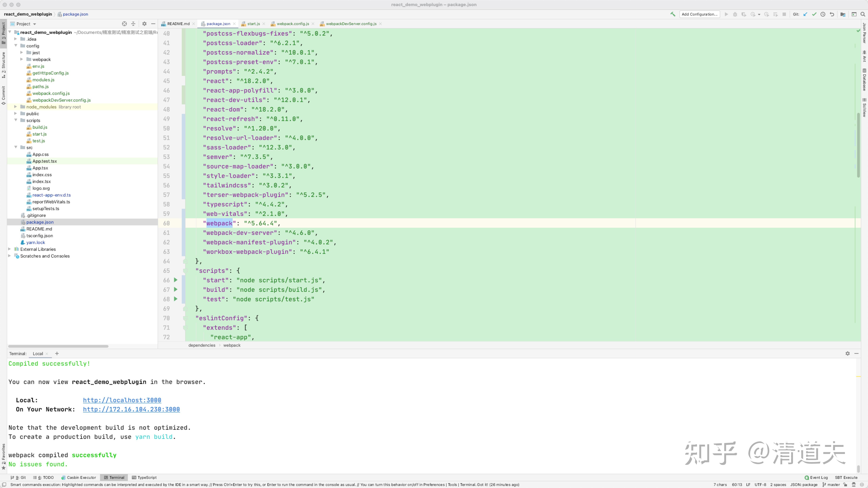
Task: Run the start script gutter arrow
Action: pos(176,280)
